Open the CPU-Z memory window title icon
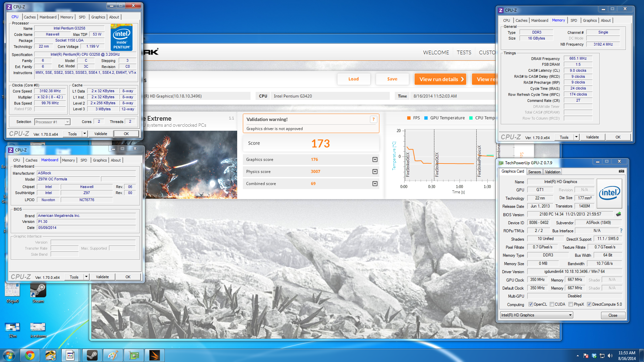644x362 pixels. (x=501, y=10)
